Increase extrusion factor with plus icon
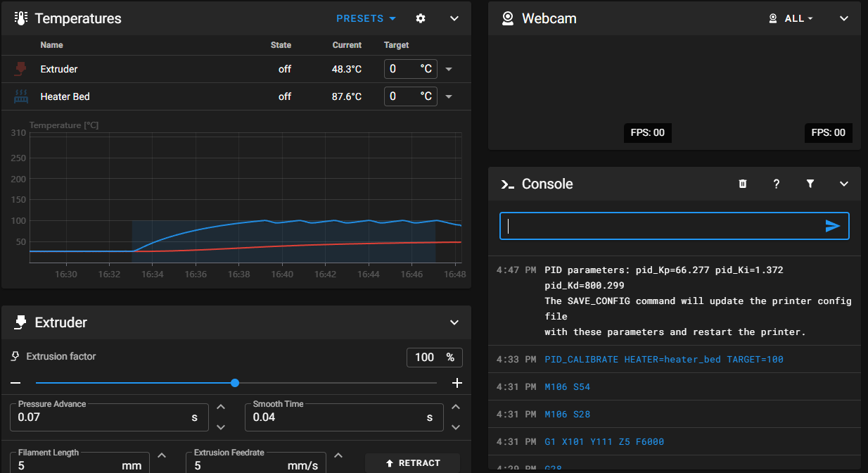868x473 pixels. pyautogui.click(x=457, y=383)
